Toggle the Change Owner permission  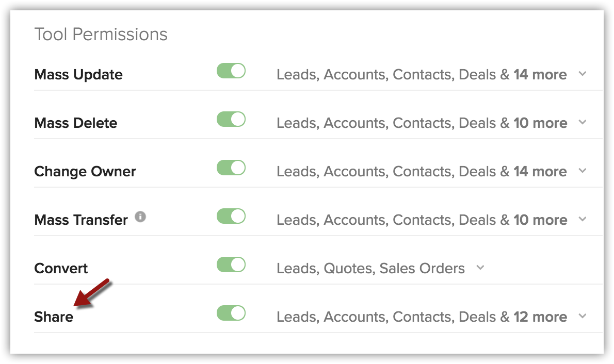pos(231,168)
